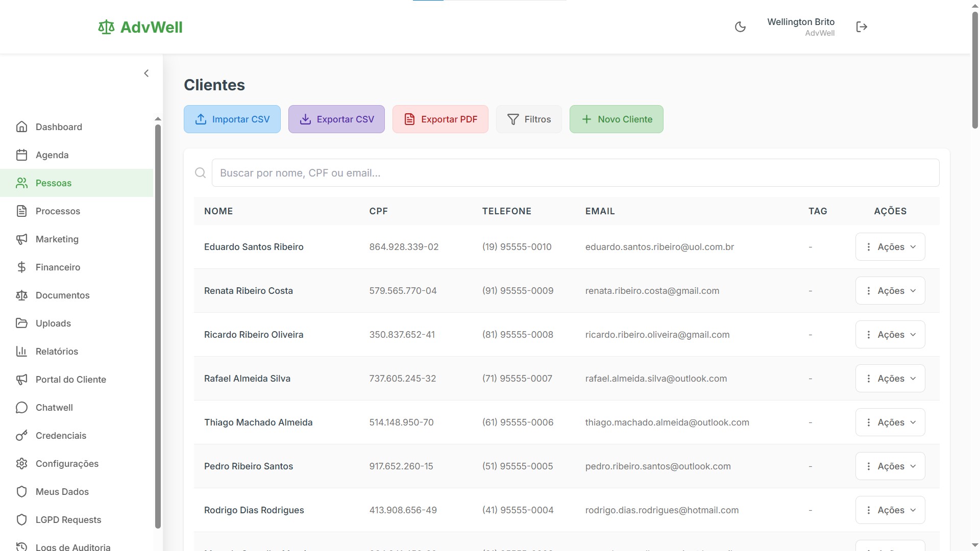Open the Processos menu item
This screenshot has height=551, width=980.
pos(58,211)
